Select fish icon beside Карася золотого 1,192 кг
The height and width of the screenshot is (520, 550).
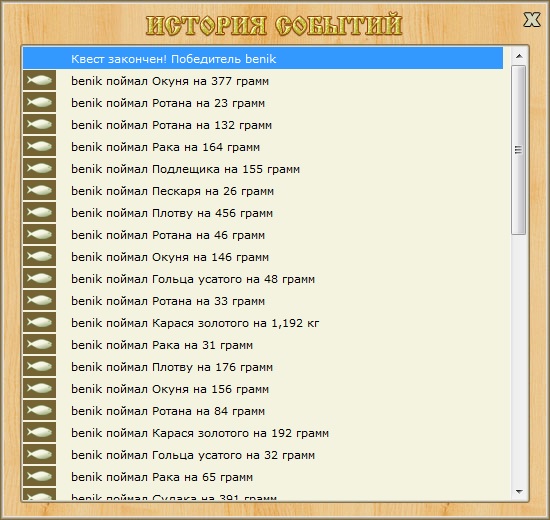(39, 322)
